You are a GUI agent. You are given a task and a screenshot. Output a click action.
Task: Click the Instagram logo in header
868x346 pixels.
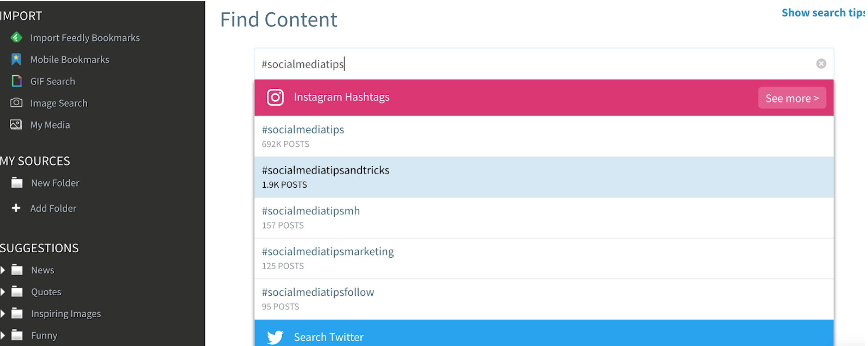pyautogui.click(x=275, y=97)
